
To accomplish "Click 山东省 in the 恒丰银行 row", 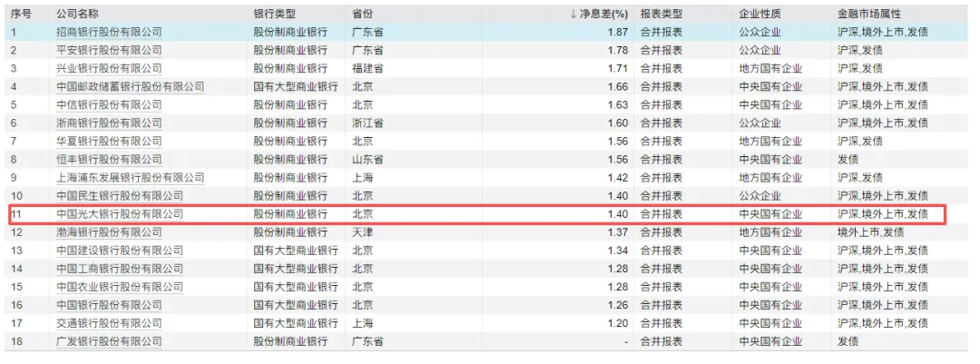I will [x=367, y=160].
